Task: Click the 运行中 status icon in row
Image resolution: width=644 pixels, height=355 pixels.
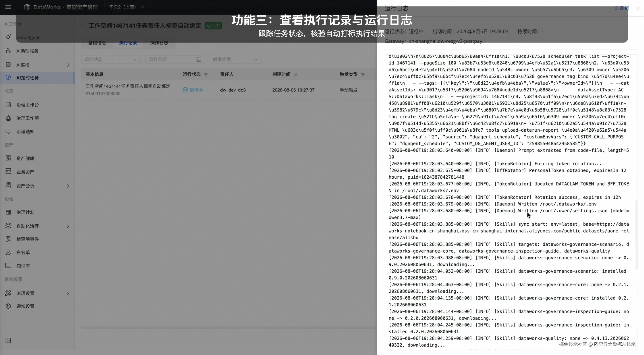Action: (185, 90)
